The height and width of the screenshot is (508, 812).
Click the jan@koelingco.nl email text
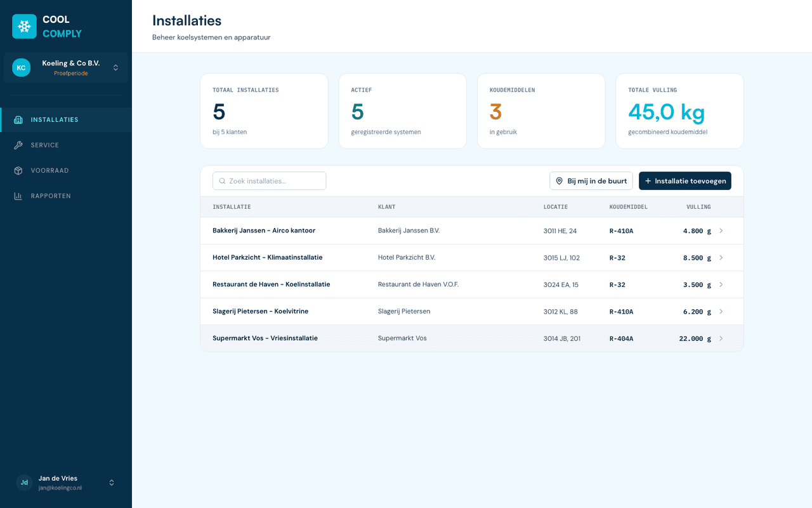(x=60, y=488)
